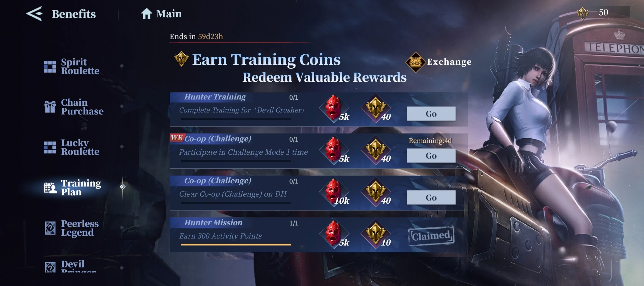Tap the 10k red orb reward

click(x=334, y=192)
